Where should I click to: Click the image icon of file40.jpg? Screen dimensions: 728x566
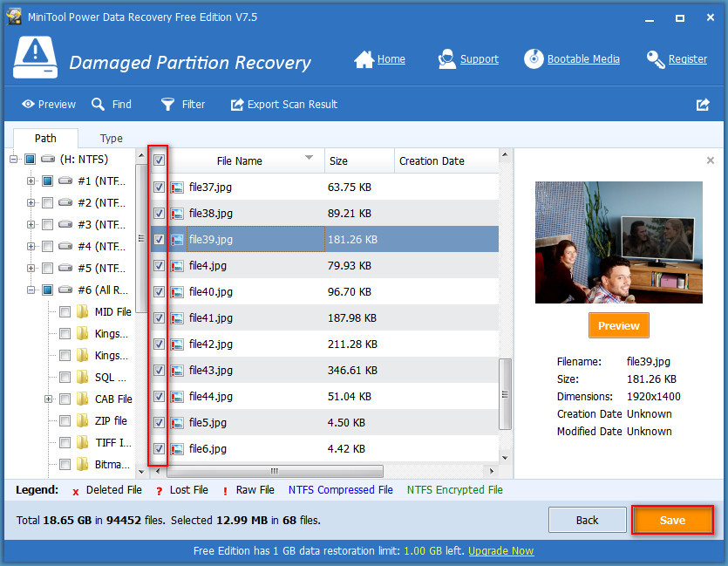[177, 292]
